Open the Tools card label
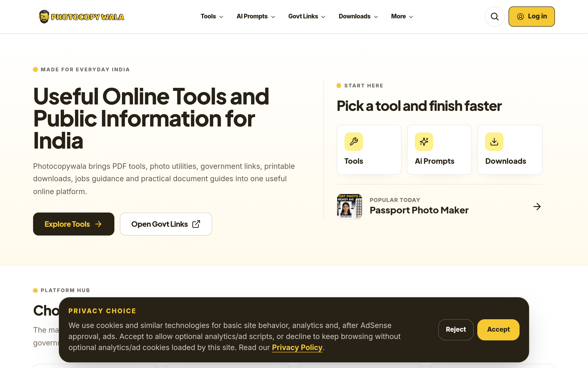The image size is (588, 368). pos(353,161)
